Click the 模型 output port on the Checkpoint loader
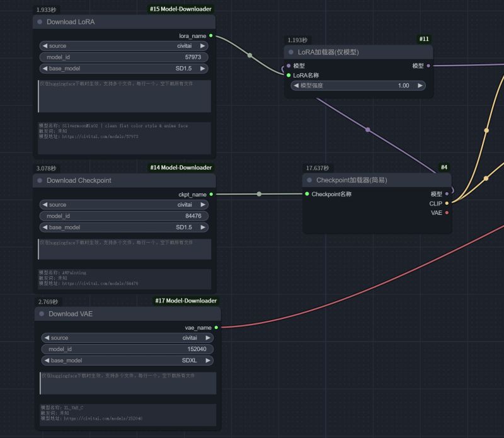Image resolution: width=504 pixels, height=438 pixels. 447,194
